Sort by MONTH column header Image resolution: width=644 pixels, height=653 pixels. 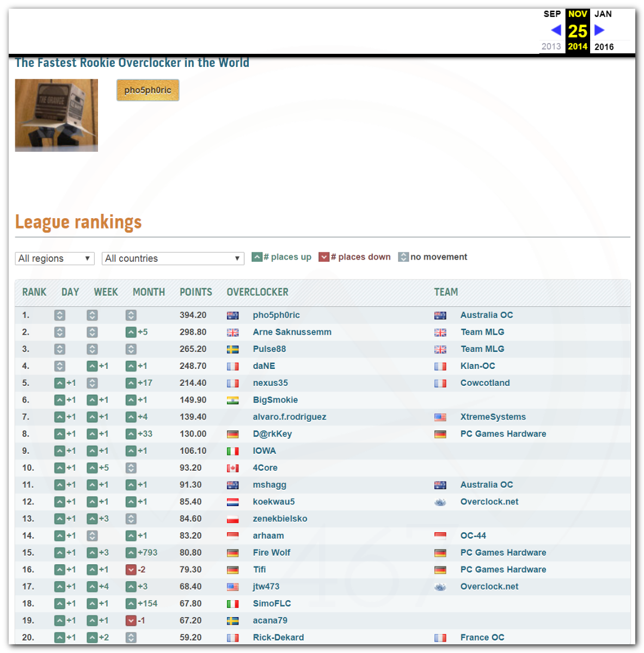pos(149,292)
